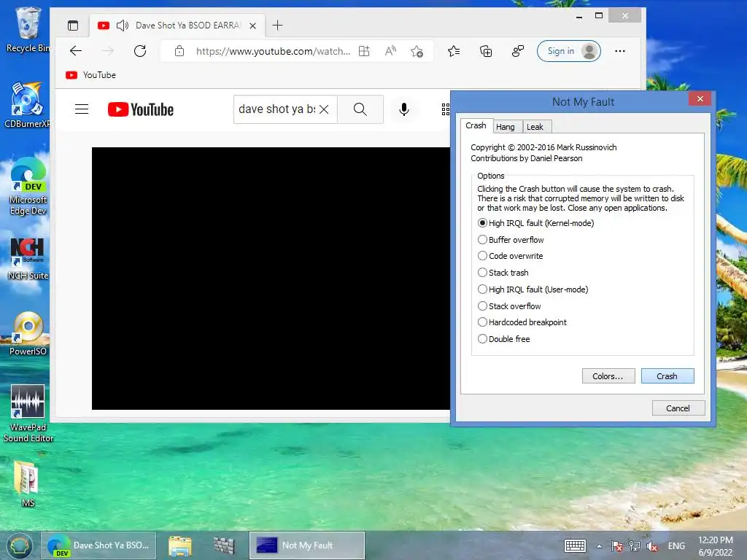
Task: Open the NCH Suite desktop shortcut
Action: tap(28, 259)
